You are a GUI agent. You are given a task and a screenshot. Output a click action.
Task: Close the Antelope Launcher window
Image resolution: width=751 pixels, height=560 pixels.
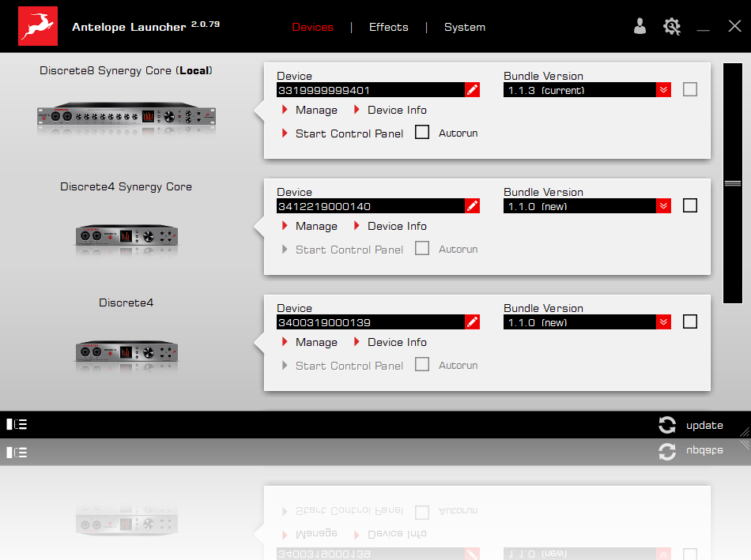point(734,26)
